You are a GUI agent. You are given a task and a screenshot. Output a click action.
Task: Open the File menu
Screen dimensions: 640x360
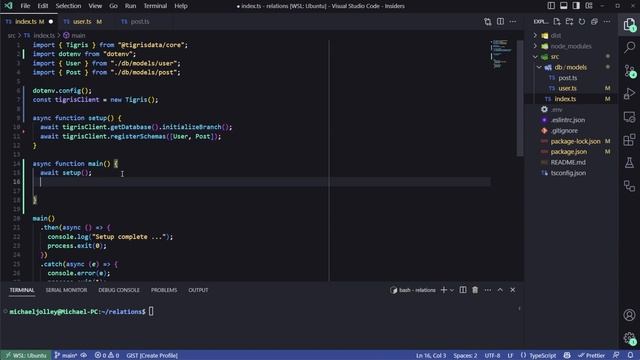click(25, 6)
